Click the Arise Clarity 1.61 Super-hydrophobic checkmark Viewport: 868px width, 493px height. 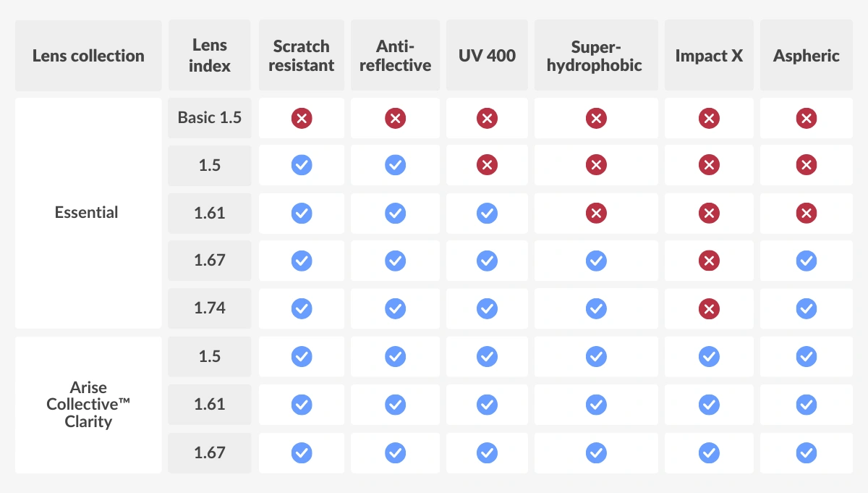[x=595, y=405]
